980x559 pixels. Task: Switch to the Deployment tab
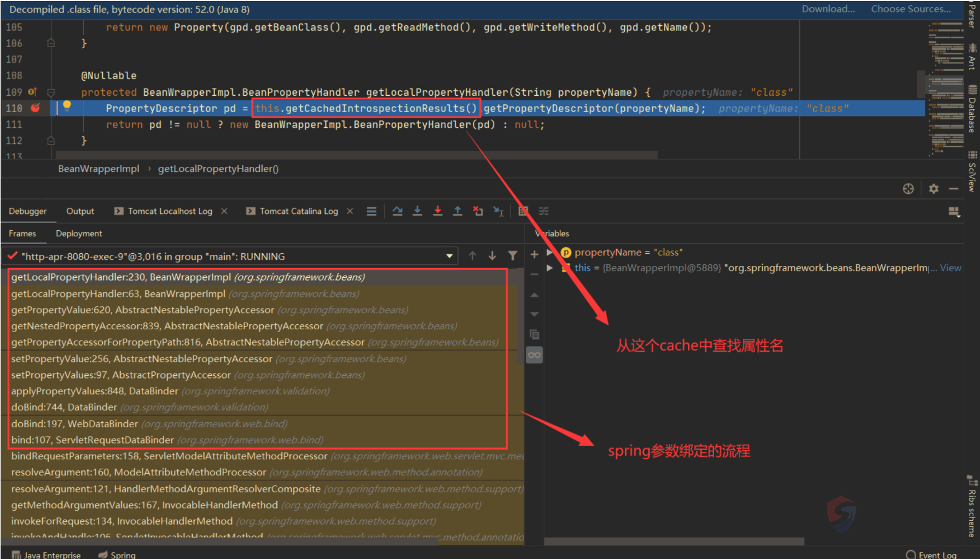click(x=79, y=234)
